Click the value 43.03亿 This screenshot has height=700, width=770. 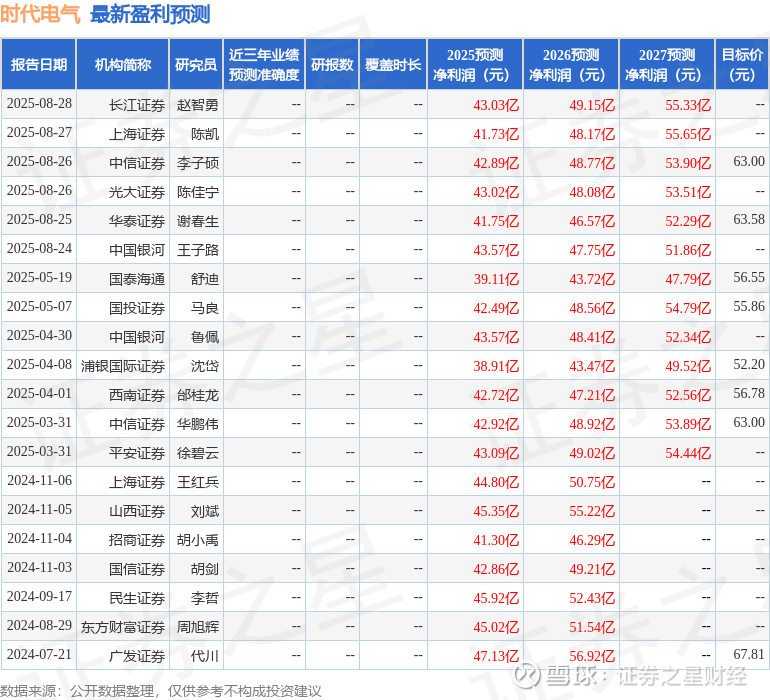pyautogui.click(x=496, y=105)
